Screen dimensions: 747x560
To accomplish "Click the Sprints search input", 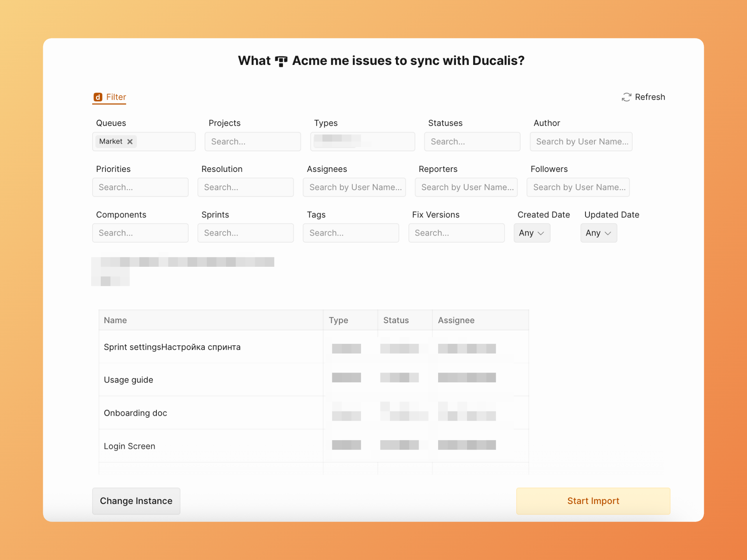I will (245, 233).
